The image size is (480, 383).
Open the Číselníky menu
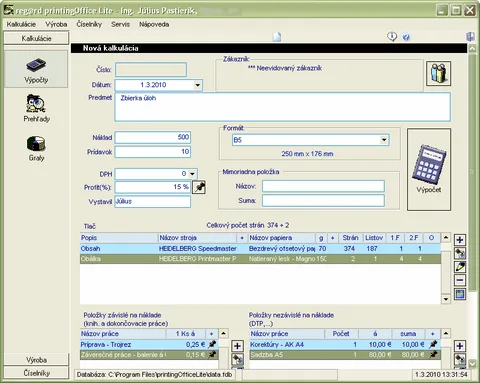pyautogui.click(x=89, y=24)
